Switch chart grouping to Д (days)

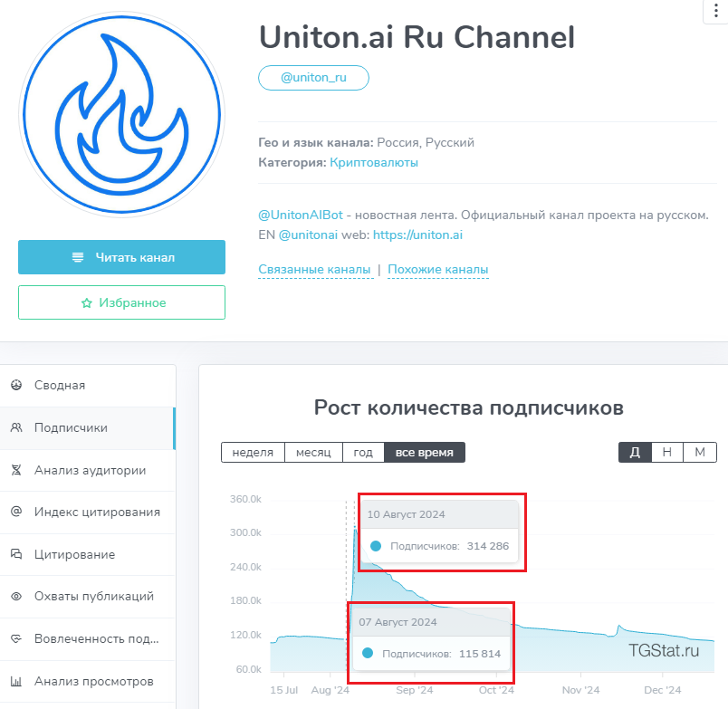[635, 452]
